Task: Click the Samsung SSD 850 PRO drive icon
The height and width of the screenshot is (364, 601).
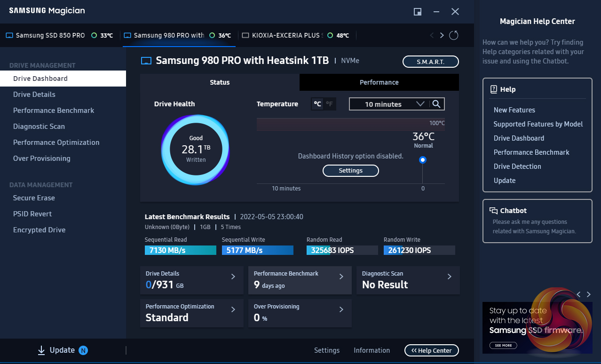Action: [x=9, y=35]
